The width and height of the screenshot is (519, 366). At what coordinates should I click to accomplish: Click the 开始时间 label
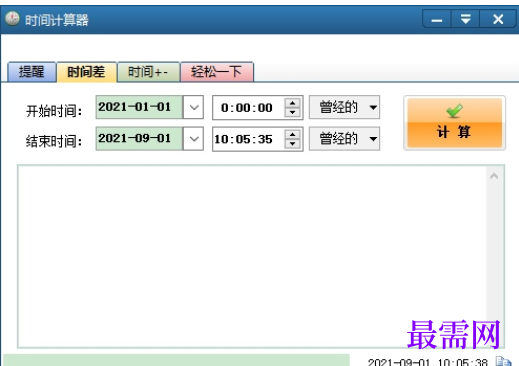[54, 111]
